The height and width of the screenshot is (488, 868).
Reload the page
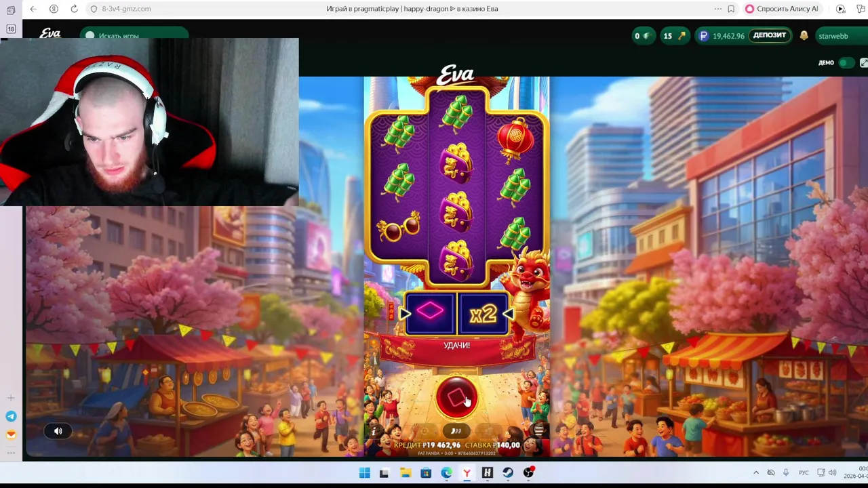[x=74, y=9]
